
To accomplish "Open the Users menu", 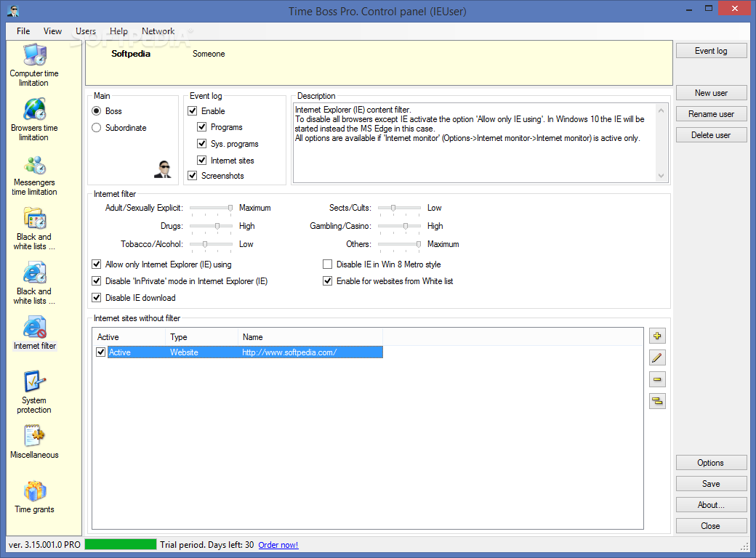I will click(x=86, y=31).
